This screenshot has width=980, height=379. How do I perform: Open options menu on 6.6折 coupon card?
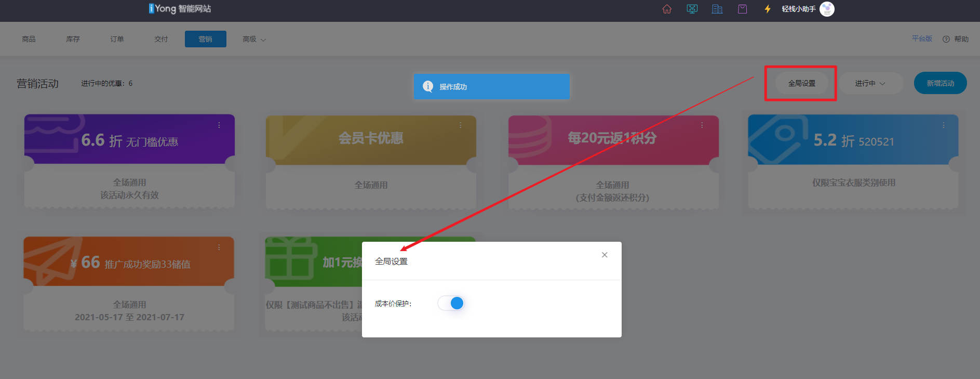point(219,125)
